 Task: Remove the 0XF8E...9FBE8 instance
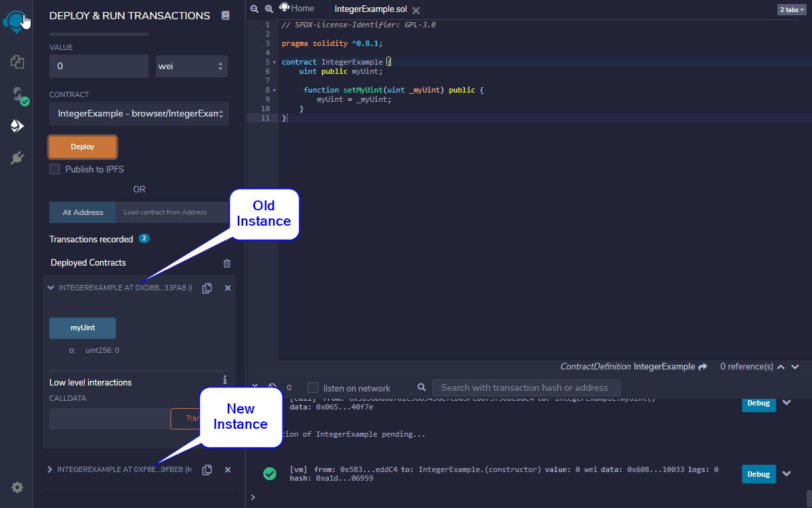point(227,469)
